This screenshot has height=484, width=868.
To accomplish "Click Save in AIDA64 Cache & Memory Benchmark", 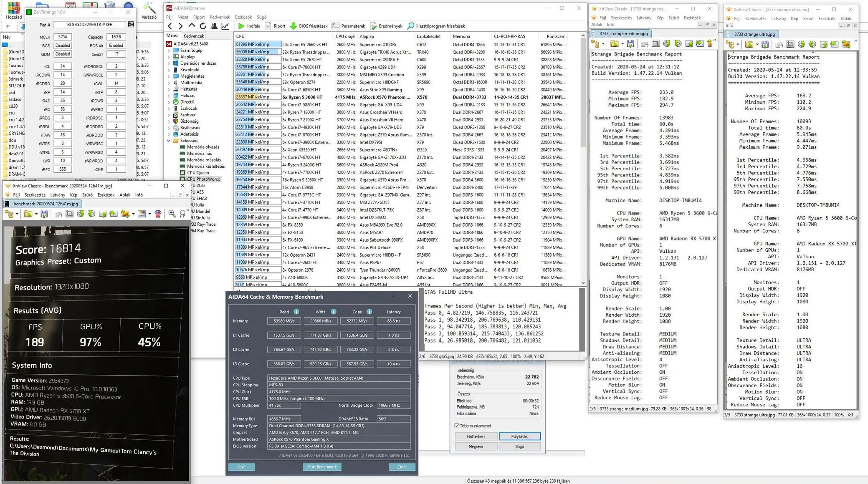I will pos(241,467).
